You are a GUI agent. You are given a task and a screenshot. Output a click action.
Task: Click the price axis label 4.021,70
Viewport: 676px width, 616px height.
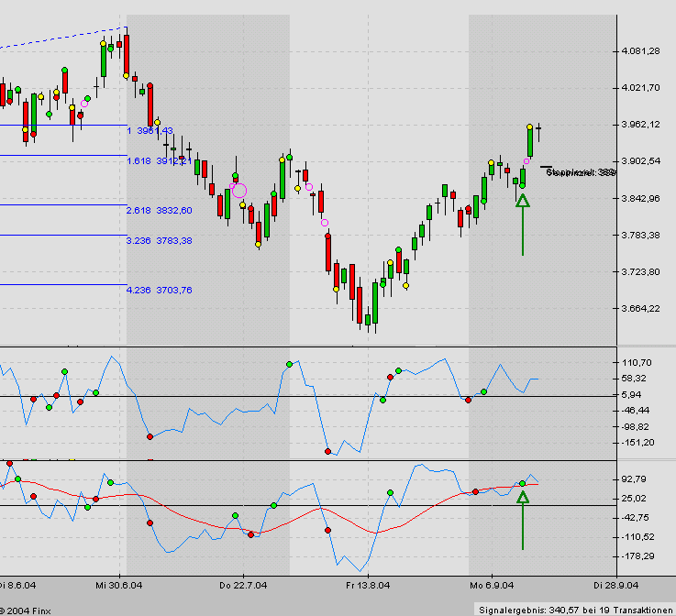640,88
